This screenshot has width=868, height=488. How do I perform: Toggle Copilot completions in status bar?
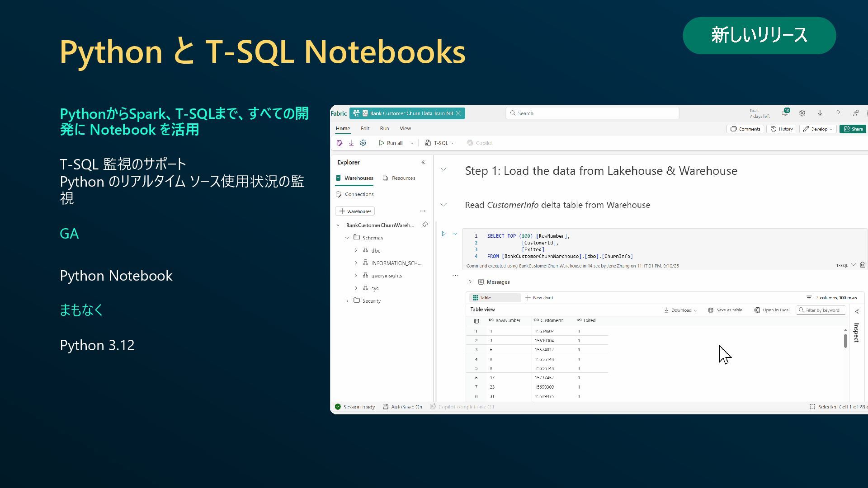click(x=462, y=407)
